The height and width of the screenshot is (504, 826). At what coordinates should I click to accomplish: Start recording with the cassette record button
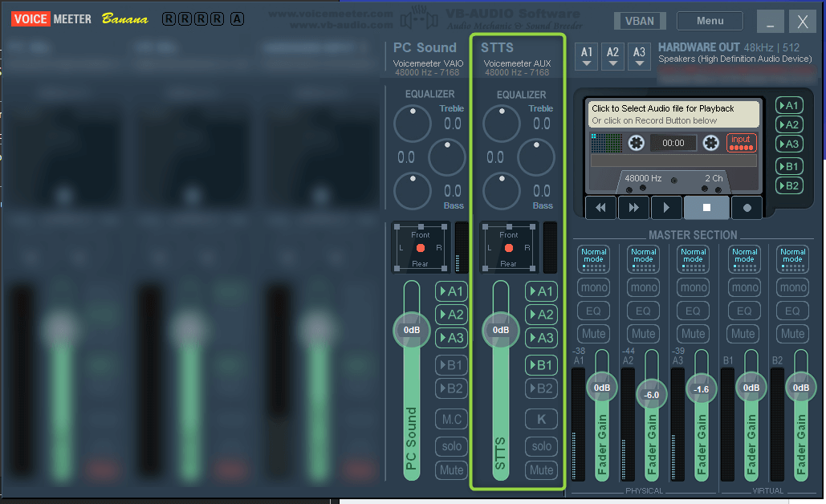(x=747, y=208)
